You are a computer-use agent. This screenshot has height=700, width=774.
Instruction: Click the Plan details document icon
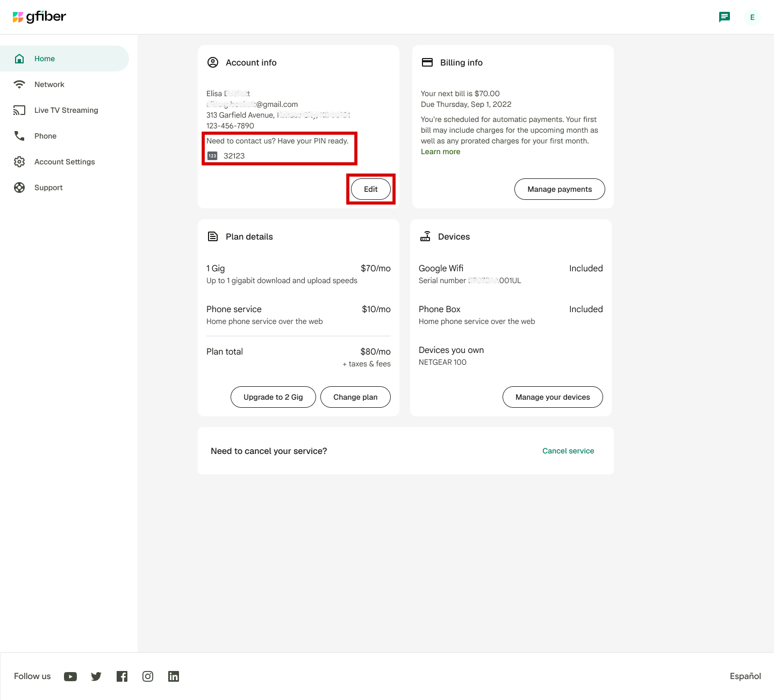click(x=213, y=236)
